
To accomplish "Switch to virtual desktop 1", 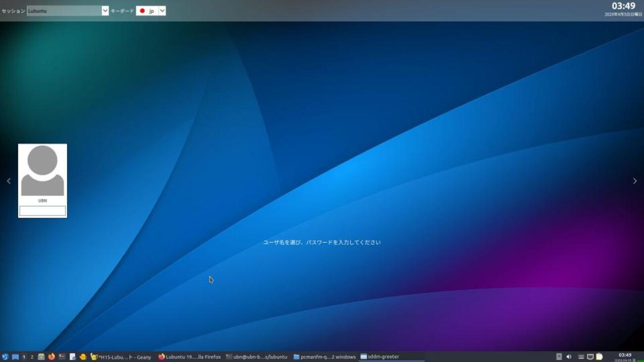I will coord(24,357).
